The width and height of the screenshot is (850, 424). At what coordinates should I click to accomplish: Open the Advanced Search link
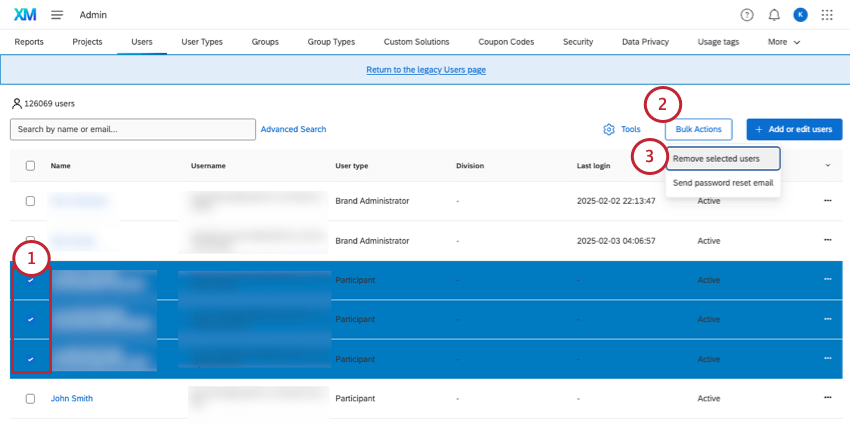pyautogui.click(x=293, y=129)
